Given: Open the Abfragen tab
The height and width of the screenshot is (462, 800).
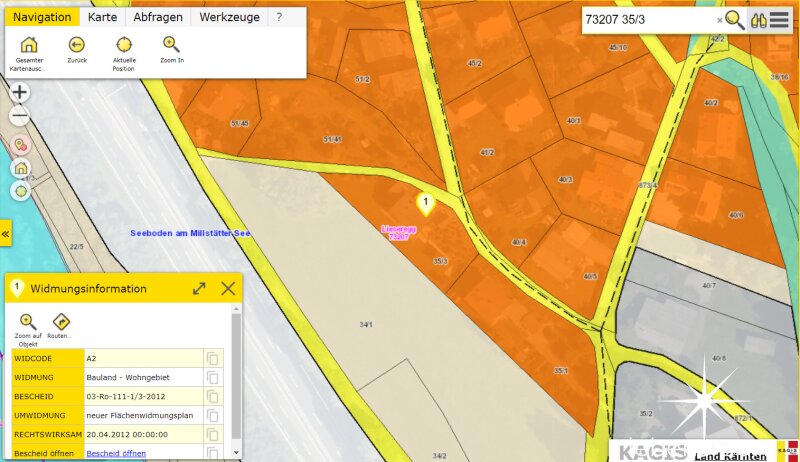Looking at the screenshot, I should tap(158, 17).
